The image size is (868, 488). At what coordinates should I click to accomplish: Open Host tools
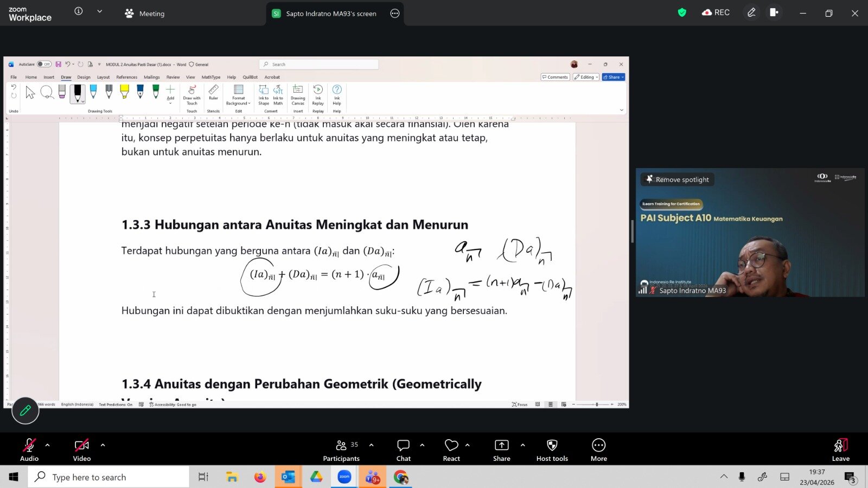[552, 450]
